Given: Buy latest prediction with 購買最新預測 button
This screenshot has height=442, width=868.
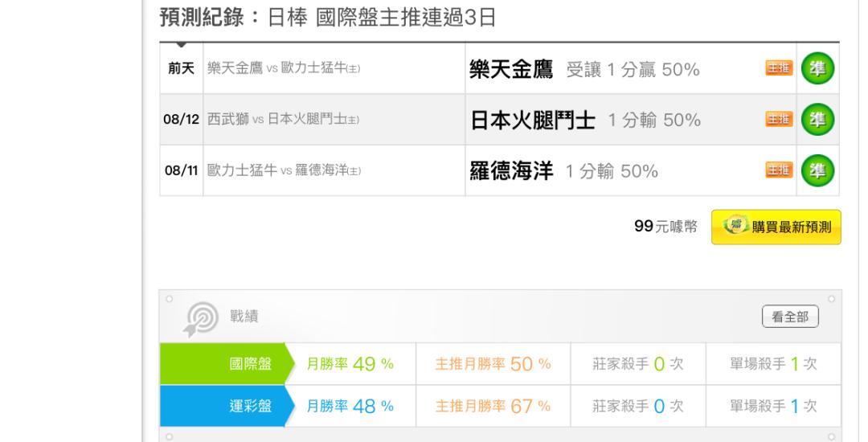Looking at the screenshot, I should pyautogui.click(x=776, y=227).
